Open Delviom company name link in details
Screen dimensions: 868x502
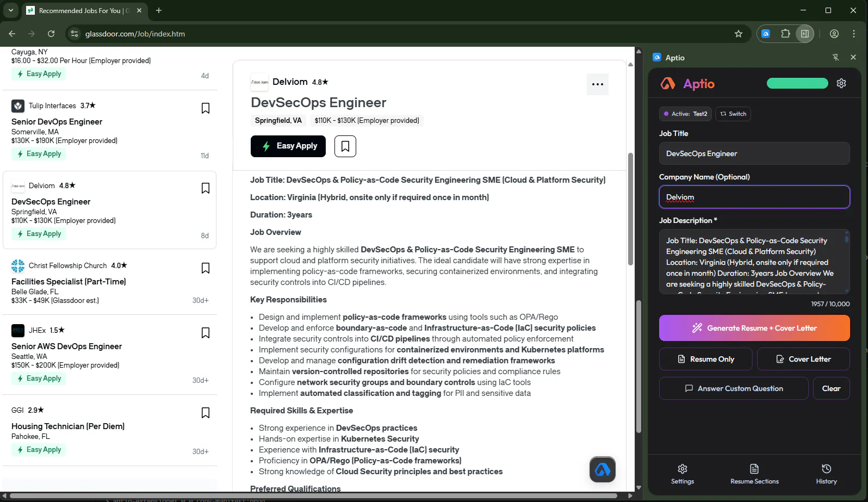pos(290,82)
